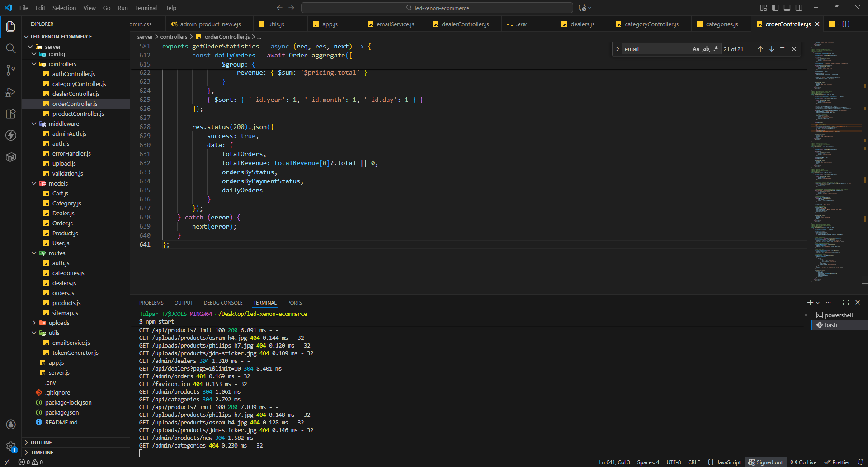The image size is (868, 467).
Task: Maximize the panel size
Action: click(x=846, y=302)
